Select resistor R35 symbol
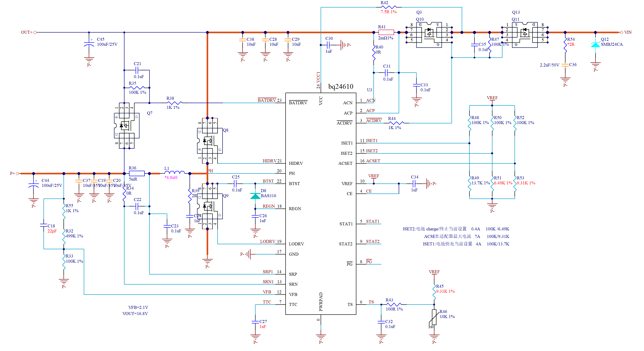The image size is (644, 351). (137, 88)
